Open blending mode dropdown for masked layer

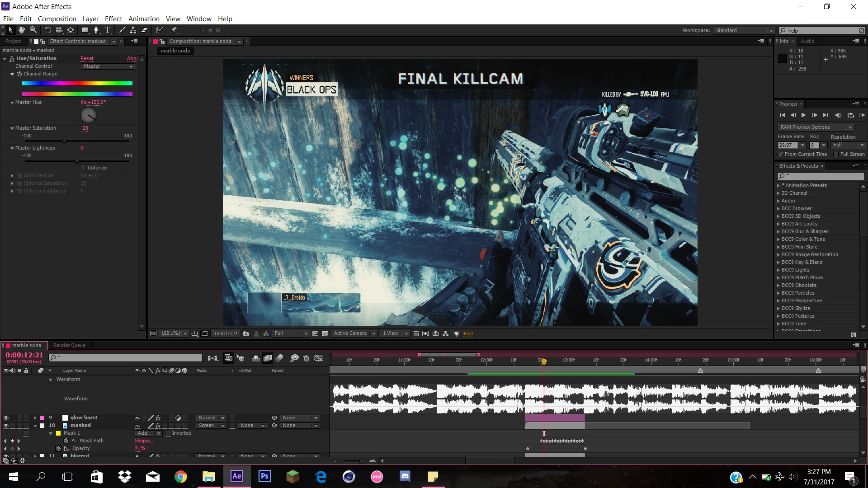211,426
